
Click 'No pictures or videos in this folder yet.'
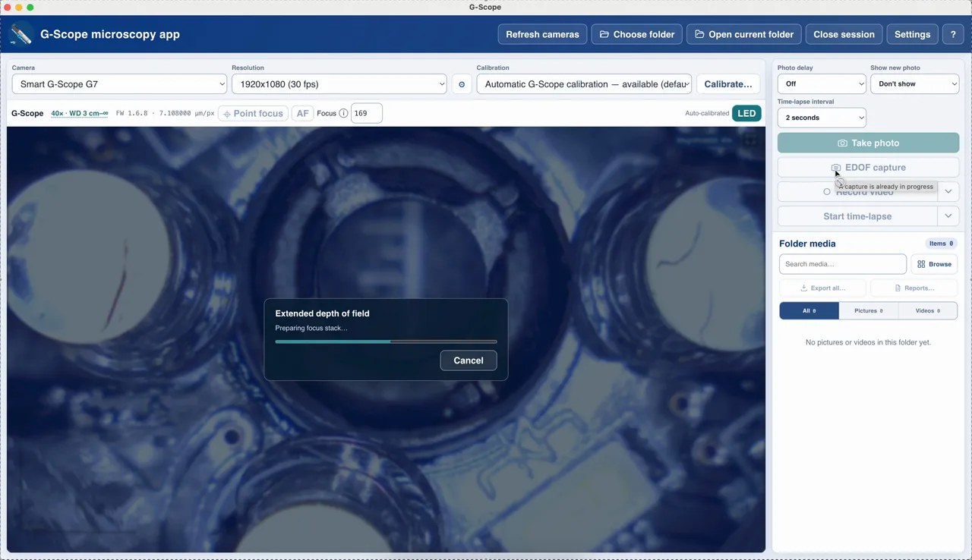(868, 342)
